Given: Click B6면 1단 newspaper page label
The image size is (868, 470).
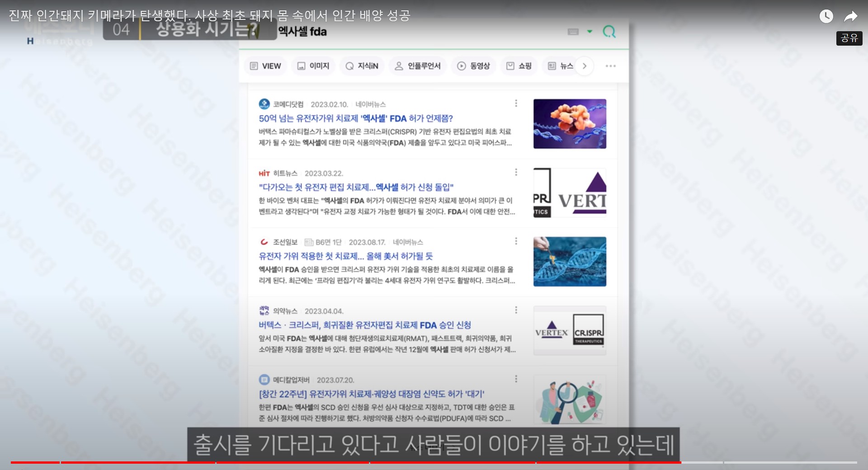Looking at the screenshot, I should point(323,242).
